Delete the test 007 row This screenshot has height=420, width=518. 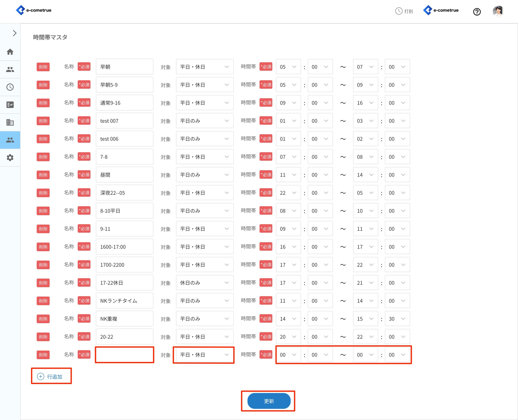click(43, 121)
